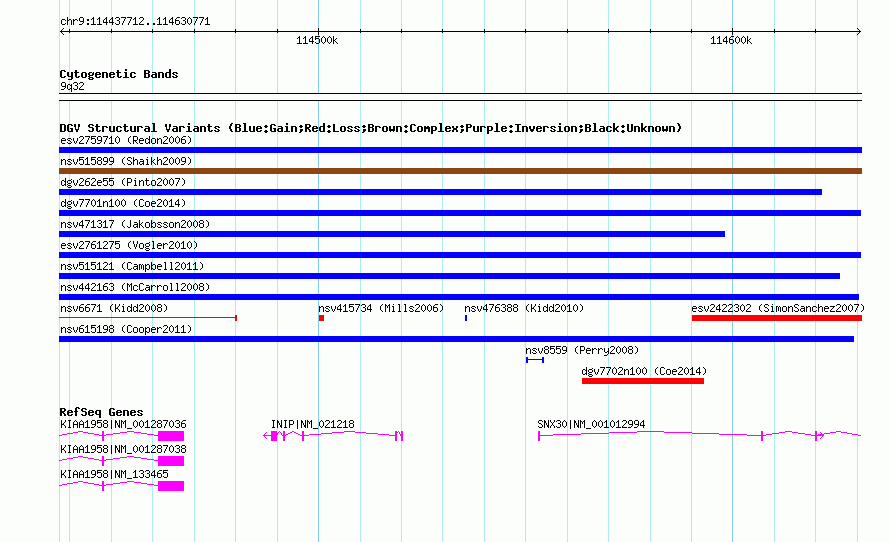890x542 pixels.
Task: Click the DGV Structural Variants track title
Action: click(x=371, y=128)
